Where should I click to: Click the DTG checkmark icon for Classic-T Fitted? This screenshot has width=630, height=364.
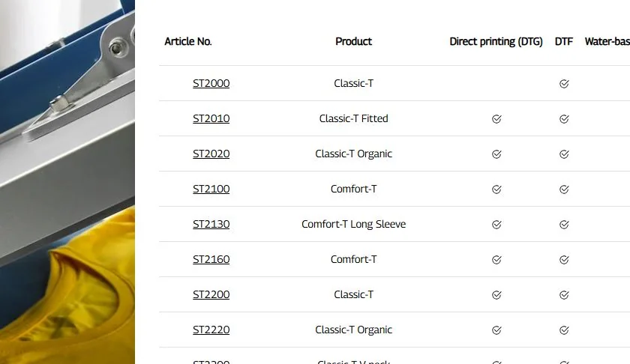496,119
